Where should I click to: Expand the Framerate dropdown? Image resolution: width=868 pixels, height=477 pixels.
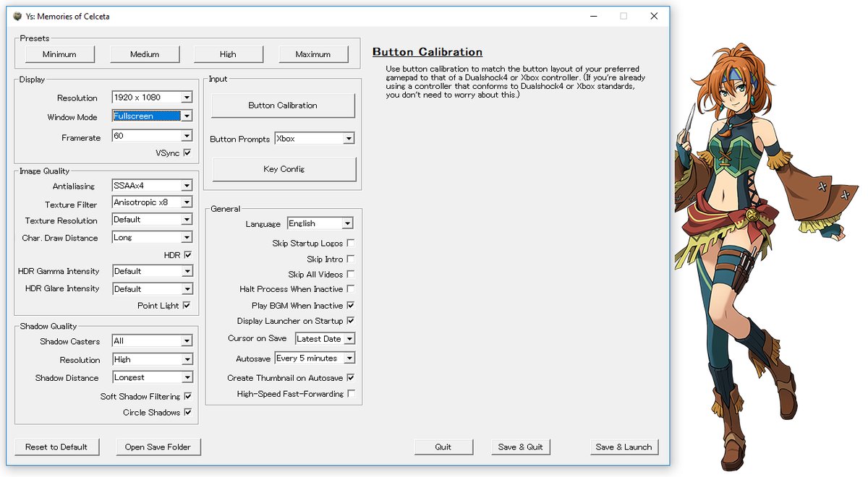[153, 136]
